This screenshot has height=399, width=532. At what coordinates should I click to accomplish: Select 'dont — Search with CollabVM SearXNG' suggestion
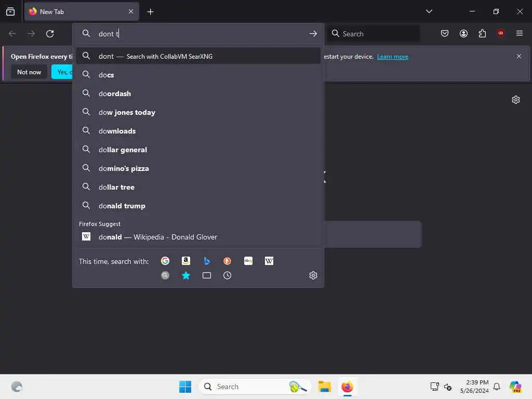[x=198, y=56]
